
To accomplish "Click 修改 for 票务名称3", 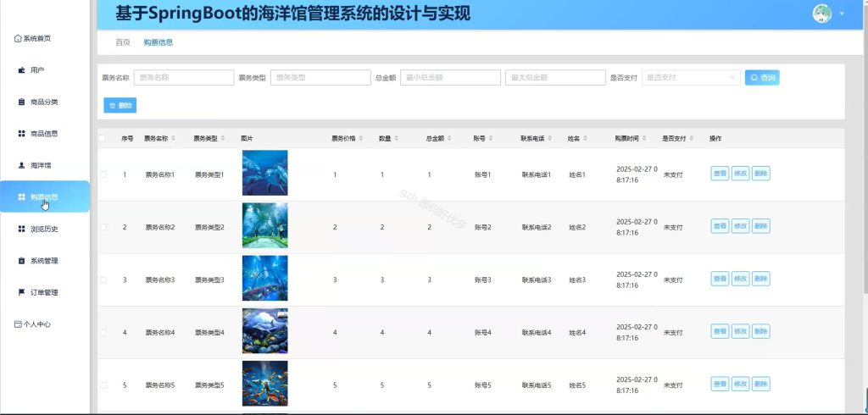I will coord(740,279).
